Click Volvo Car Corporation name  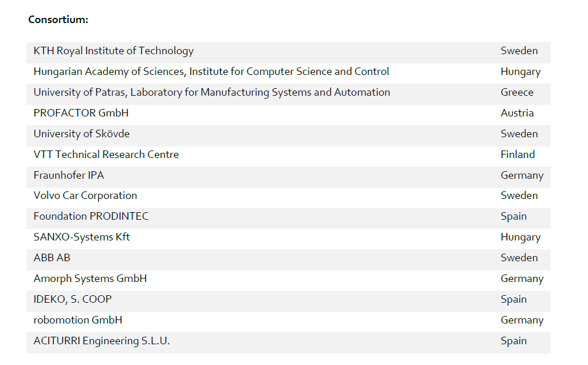pyautogui.click(x=85, y=195)
